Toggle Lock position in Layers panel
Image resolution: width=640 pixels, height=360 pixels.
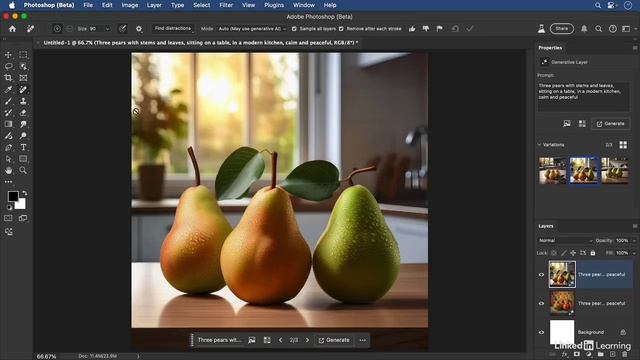[573, 253]
